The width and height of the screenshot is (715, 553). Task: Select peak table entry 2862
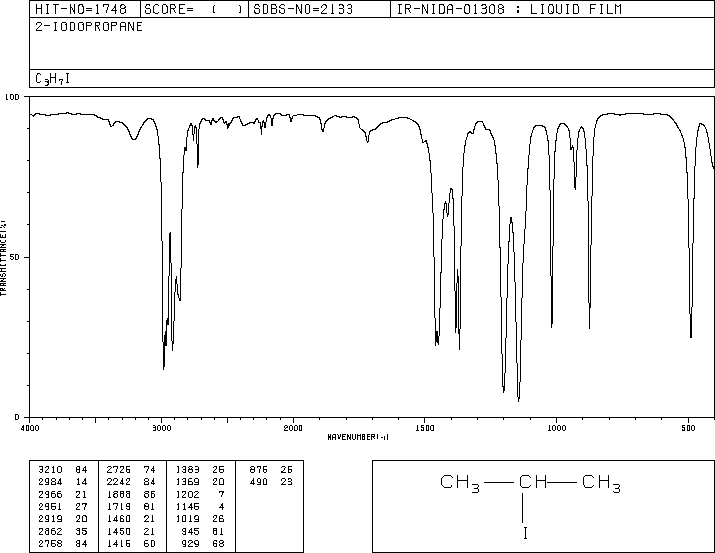[x=50, y=531]
